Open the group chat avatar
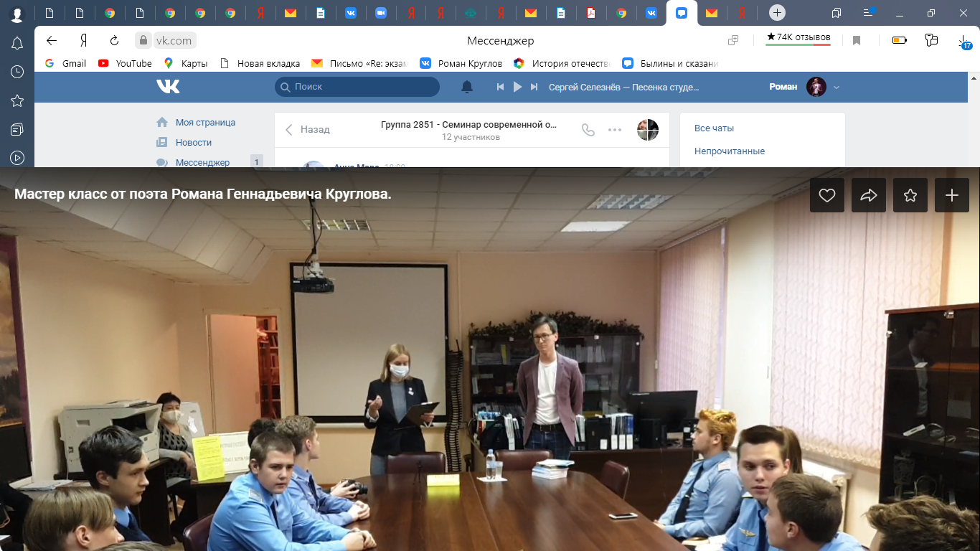Image resolution: width=980 pixels, height=551 pixels. pyautogui.click(x=648, y=130)
